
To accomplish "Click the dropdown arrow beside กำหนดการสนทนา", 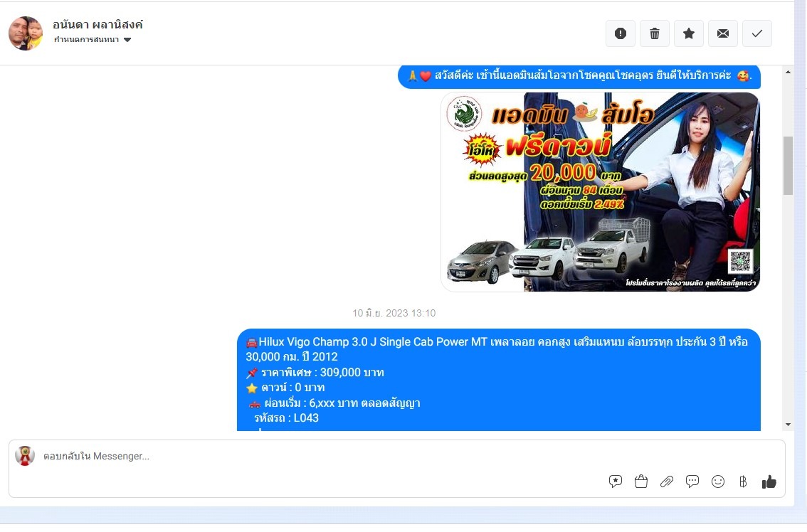I will pos(127,40).
